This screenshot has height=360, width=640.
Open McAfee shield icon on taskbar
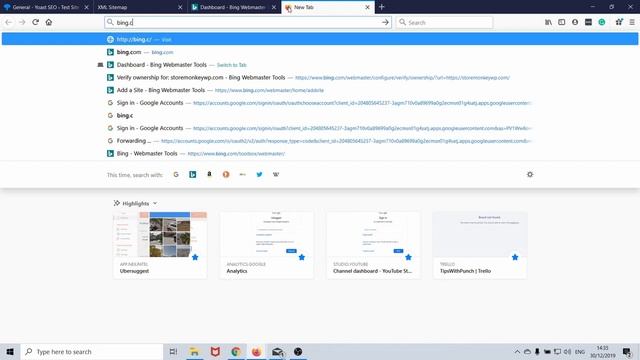[x=215, y=351]
